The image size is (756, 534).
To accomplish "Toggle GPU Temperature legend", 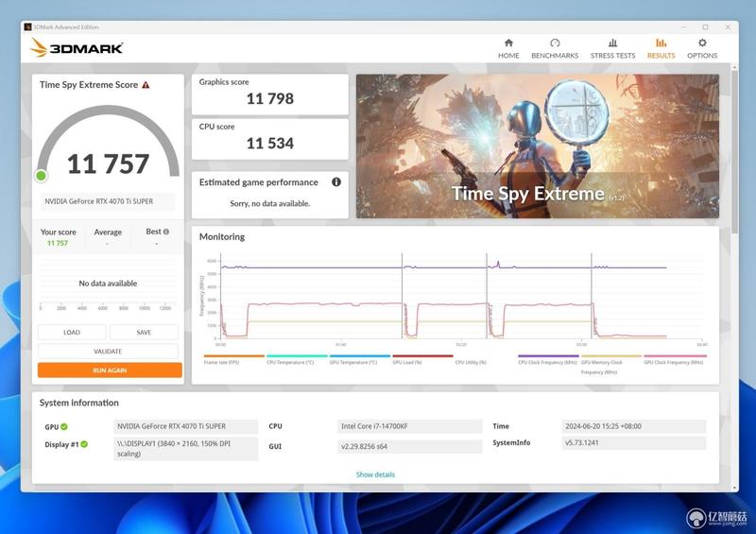I will tap(360, 359).
